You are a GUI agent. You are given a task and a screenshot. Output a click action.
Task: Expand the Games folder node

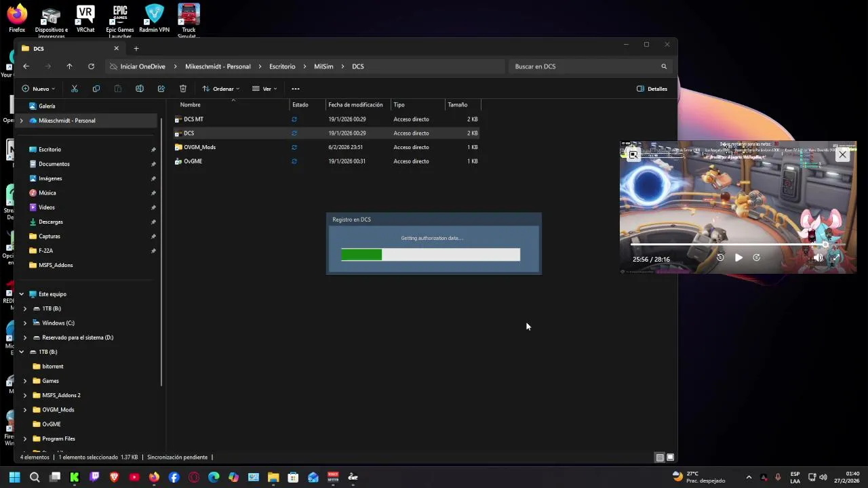[25, 381]
